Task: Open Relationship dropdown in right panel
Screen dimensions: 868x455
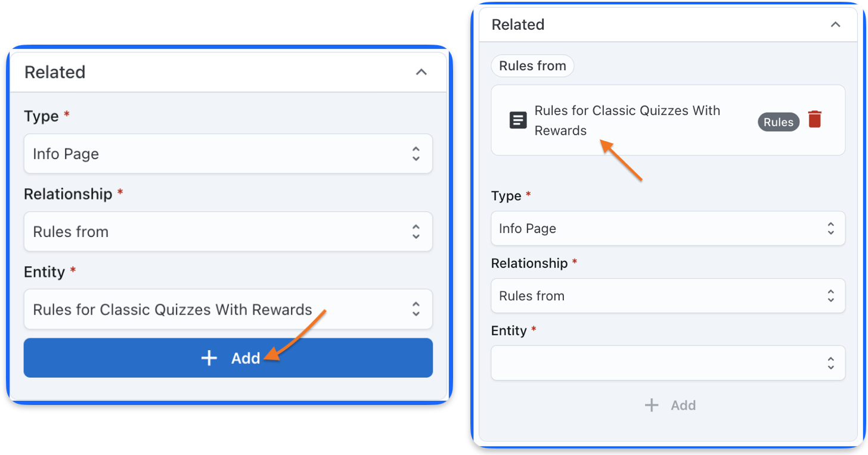Action: click(x=668, y=295)
